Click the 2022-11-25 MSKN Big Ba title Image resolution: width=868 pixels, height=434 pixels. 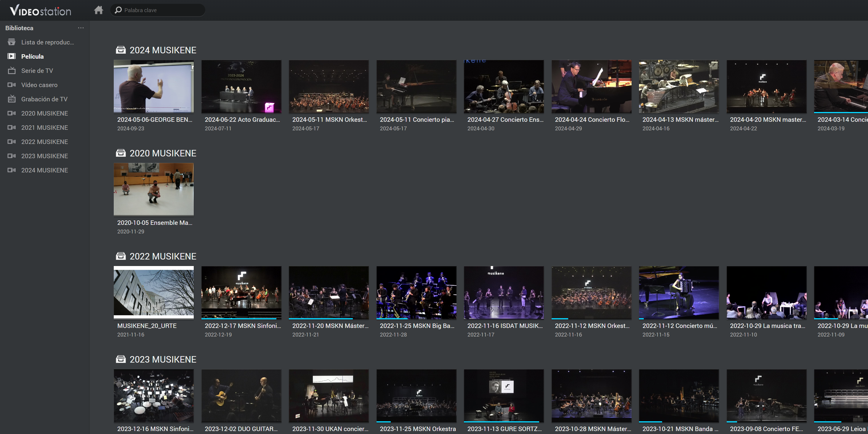pos(417,326)
